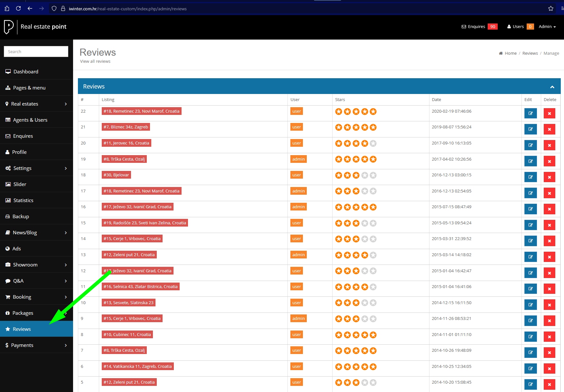
Task: Delete review 21 with the red X
Action: 550,129
